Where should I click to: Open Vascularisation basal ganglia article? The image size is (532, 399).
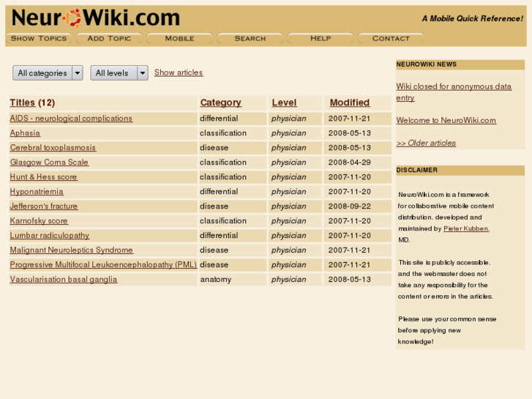coord(64,279)
